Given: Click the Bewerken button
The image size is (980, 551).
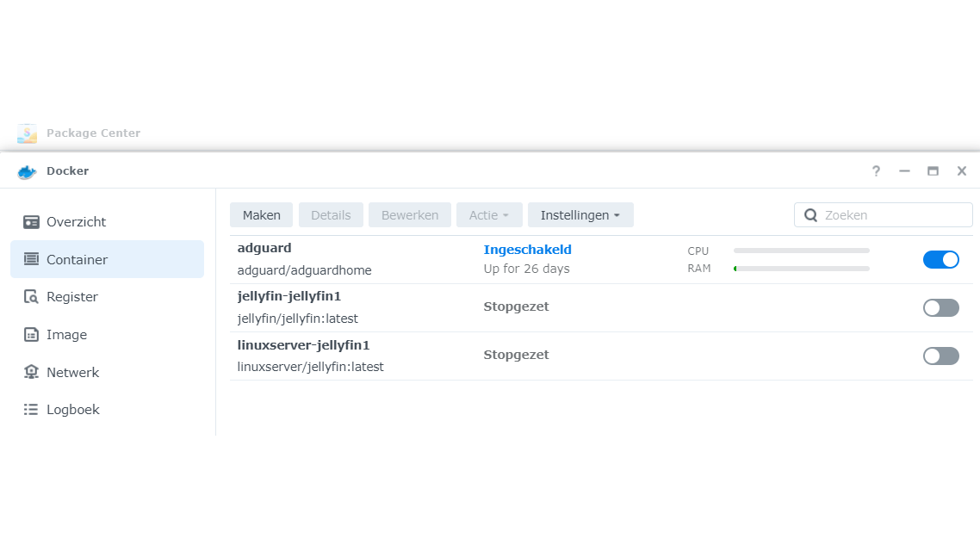Looking at the screenshot, I should pyautogui.click(x=410, y=215).
